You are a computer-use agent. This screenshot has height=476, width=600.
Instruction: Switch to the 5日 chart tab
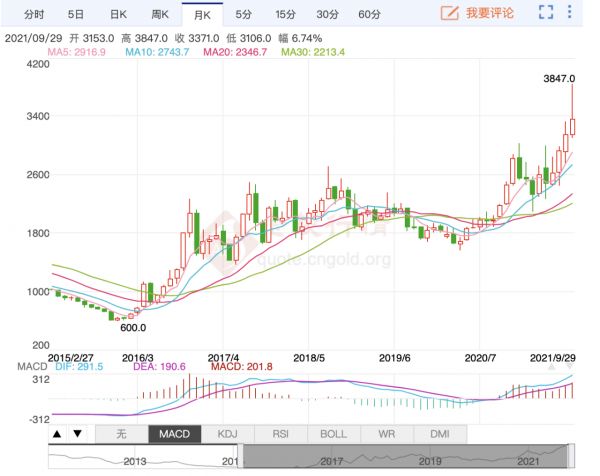[76, 14]
